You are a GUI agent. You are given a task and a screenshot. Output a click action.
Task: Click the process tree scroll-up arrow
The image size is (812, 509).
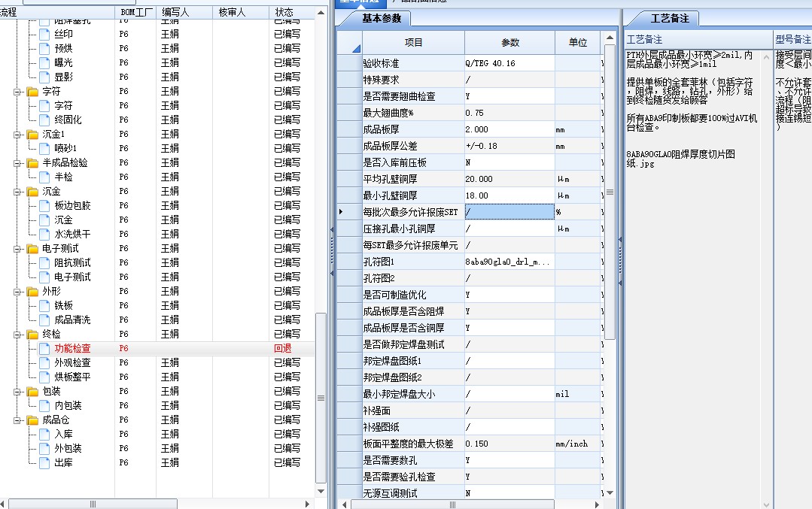coord(321,12)
